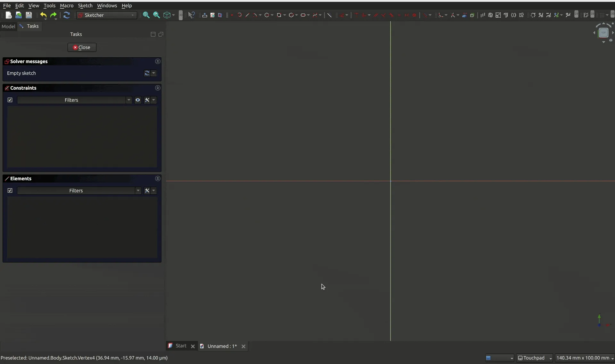Apply the Block constraint

414,15
